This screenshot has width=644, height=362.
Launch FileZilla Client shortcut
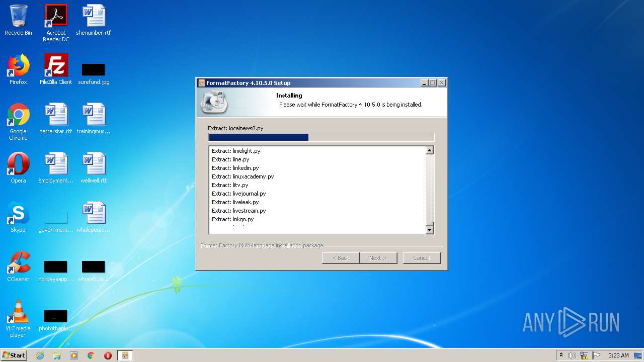pos(56,69)
